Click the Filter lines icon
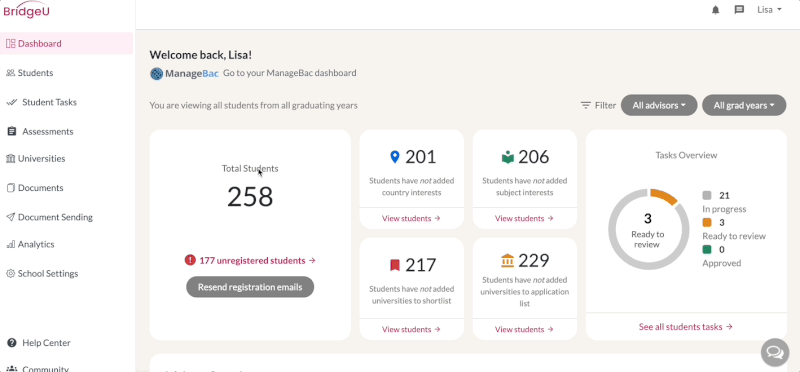This screenshot has height=372, width=800. 586,106
